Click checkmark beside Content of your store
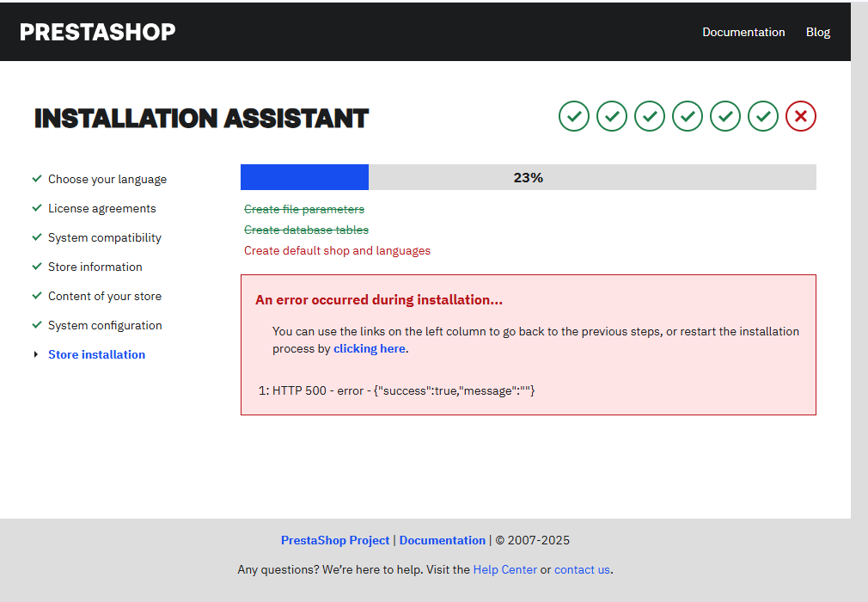 tap(37, 296)
